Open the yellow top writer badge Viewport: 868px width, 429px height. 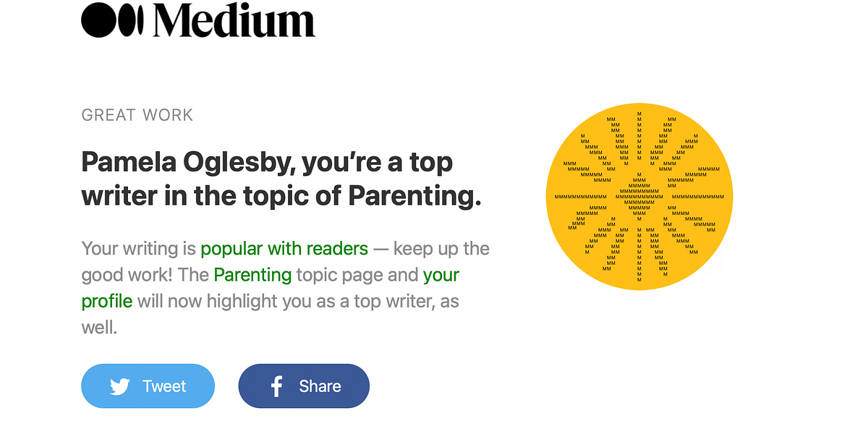point(639,197)
